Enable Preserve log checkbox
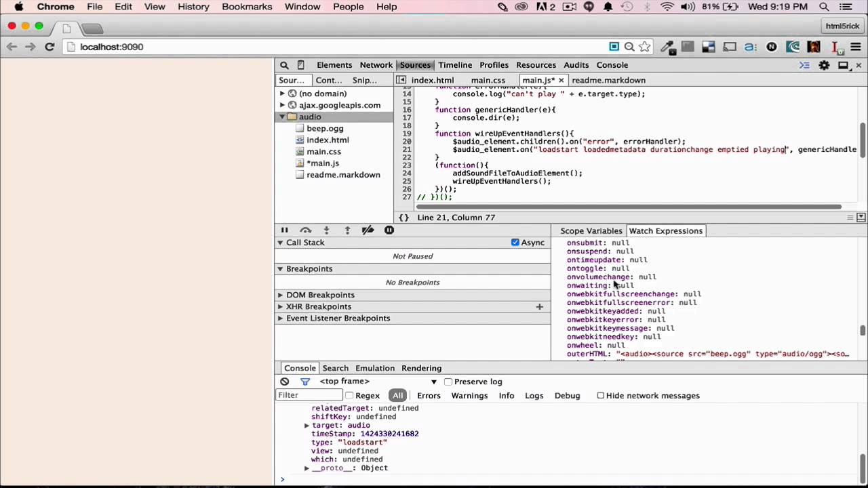868x488 pixels. [448, 382]
